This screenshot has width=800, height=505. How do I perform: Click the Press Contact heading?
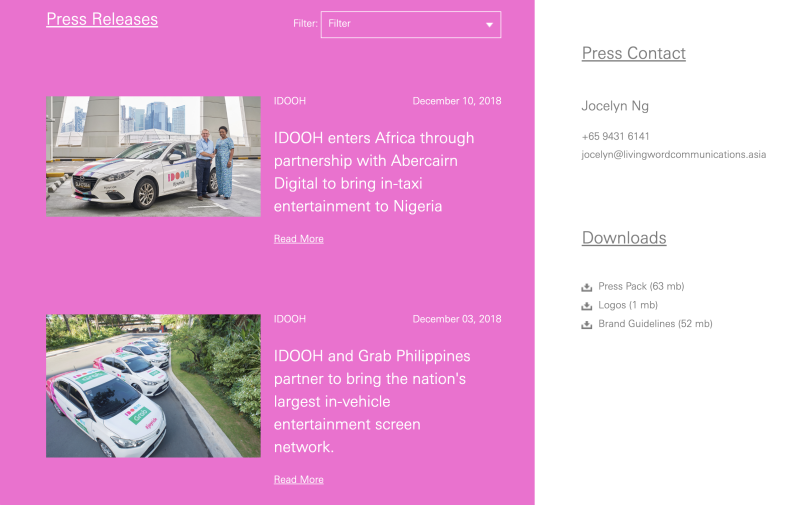(x=633, y=54)
